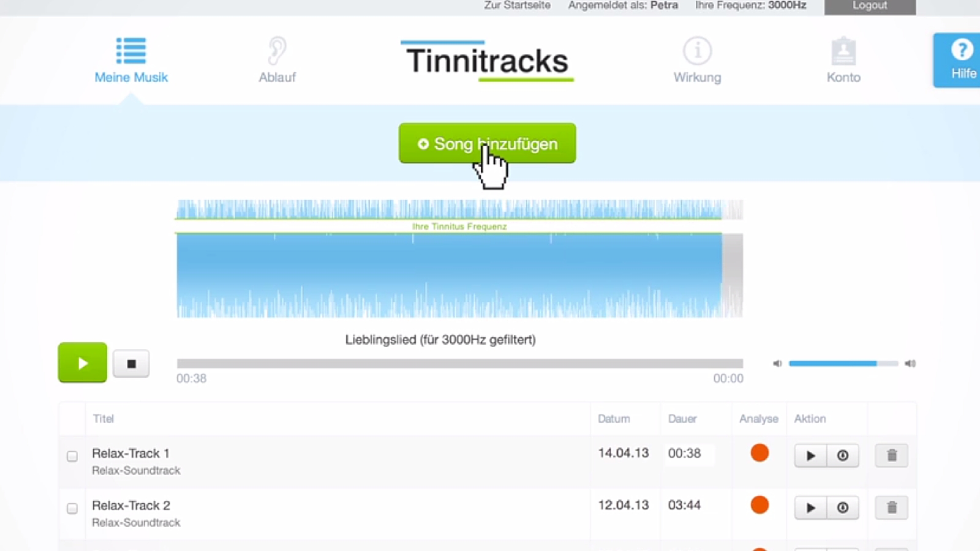Follow the Zur Startseite link
This screenshot has width=980, height=551.
click(x=517, y=6)
